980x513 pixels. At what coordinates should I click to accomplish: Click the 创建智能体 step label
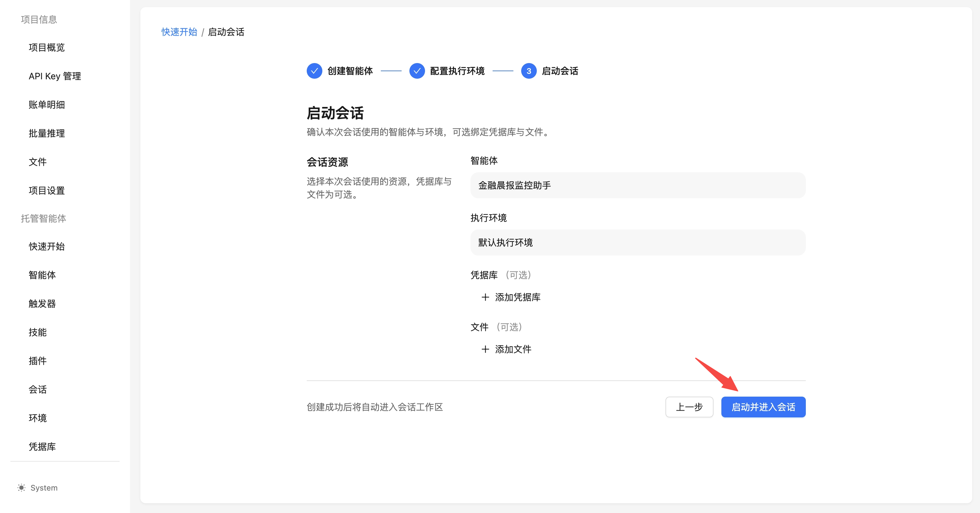click(350, 71)
